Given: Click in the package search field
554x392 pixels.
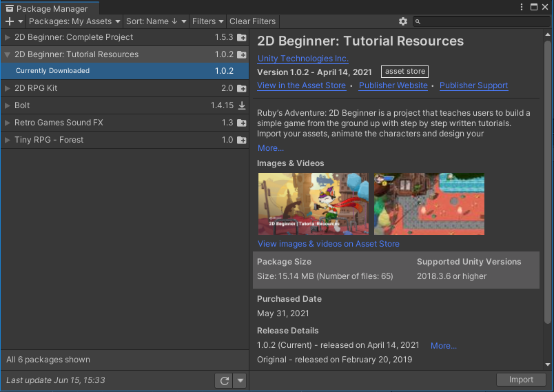Looking at the screenshot, I should coord(482,21).
